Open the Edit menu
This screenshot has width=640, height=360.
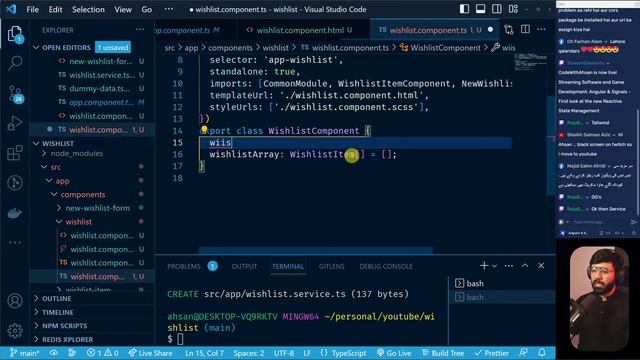[x=55, y=9]
